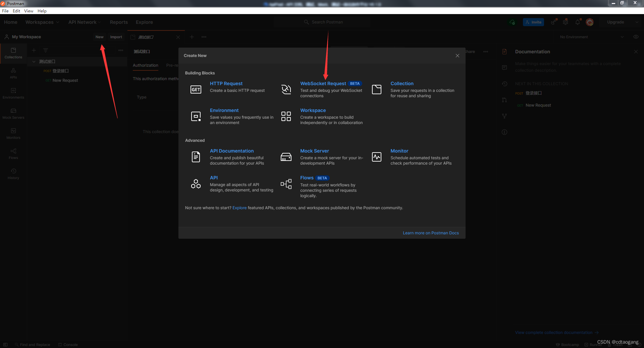Choose the Monitor link
Screen dimensions: 644x348
pyautogui.click(x=399, y=151)
